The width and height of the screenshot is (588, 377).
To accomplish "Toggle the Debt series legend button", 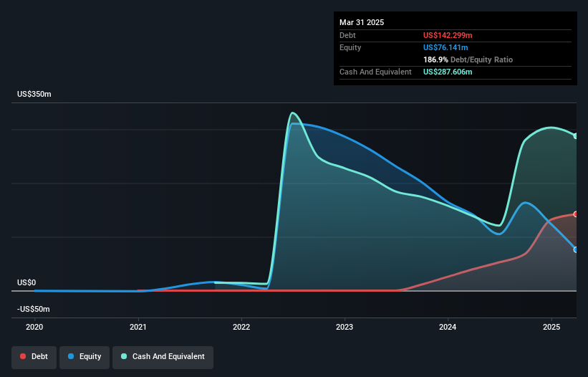I will 34,357.
